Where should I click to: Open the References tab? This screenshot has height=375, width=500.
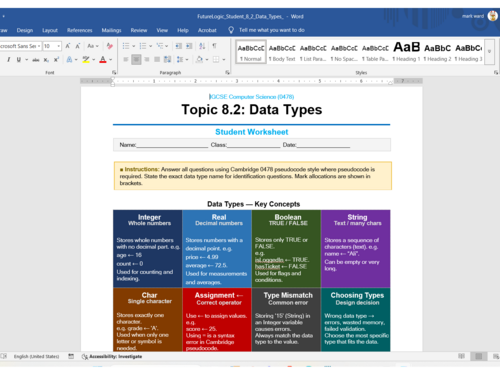[79, 30]
